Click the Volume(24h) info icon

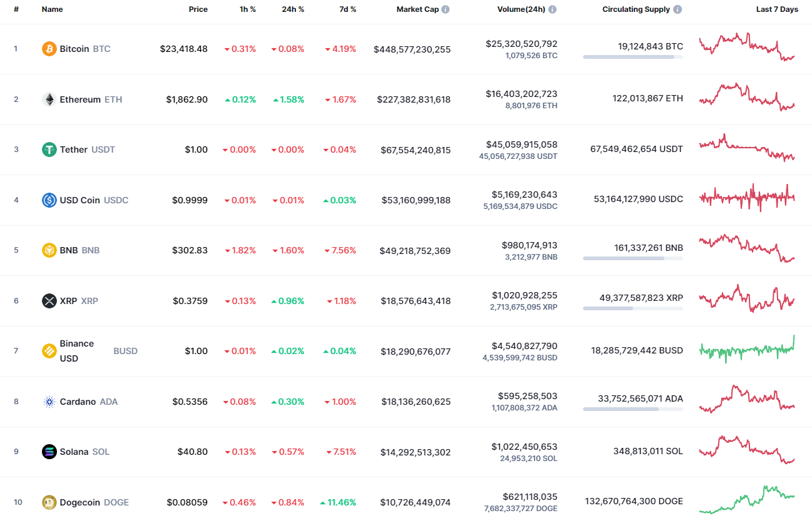tap(551, 9)
